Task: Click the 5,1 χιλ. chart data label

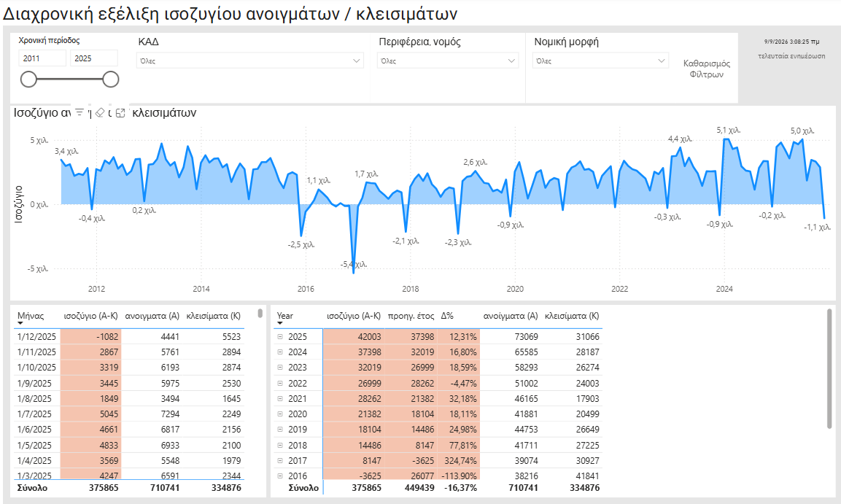Action: pyautogui.click(x=729, y=131)
